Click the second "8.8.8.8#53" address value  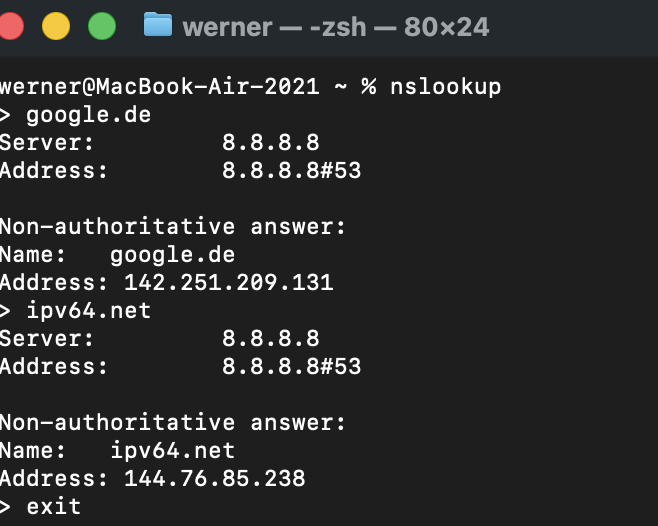point(291,366)
